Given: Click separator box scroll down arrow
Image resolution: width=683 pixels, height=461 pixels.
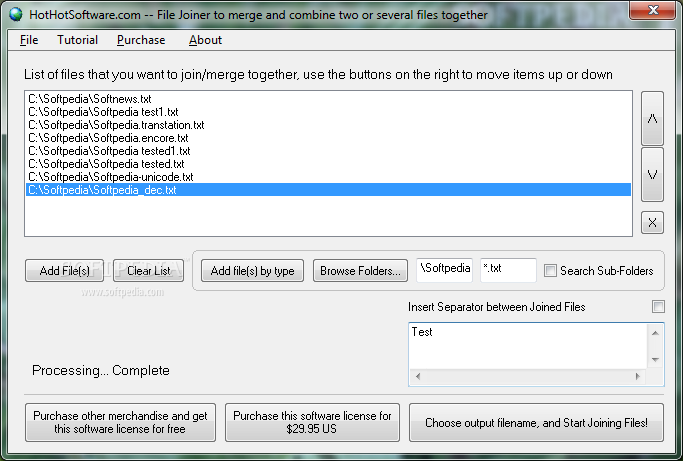Looking at the screenshot, I should (x=655, y=360).
